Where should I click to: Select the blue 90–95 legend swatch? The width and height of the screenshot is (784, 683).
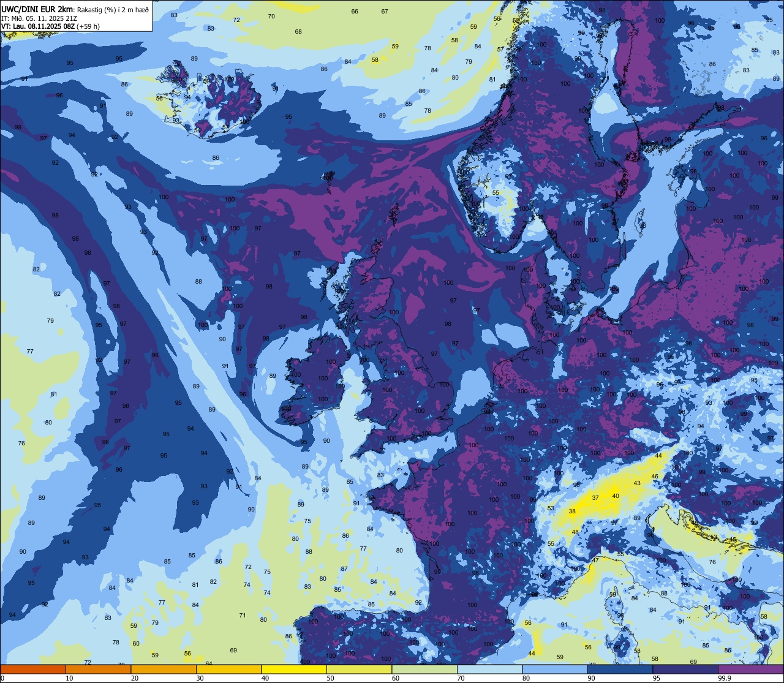point(620,669)
